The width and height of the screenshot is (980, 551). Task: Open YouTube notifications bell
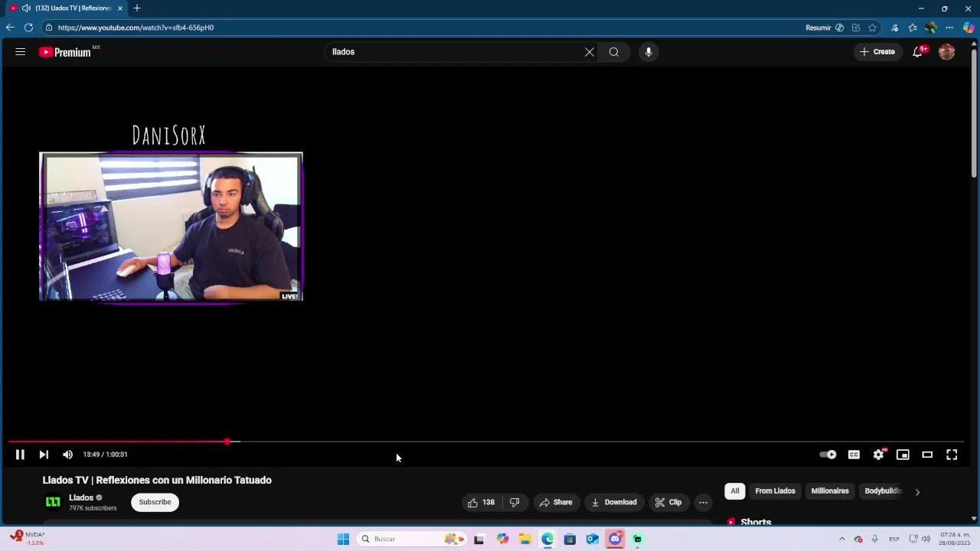click(x=917, y=52)
